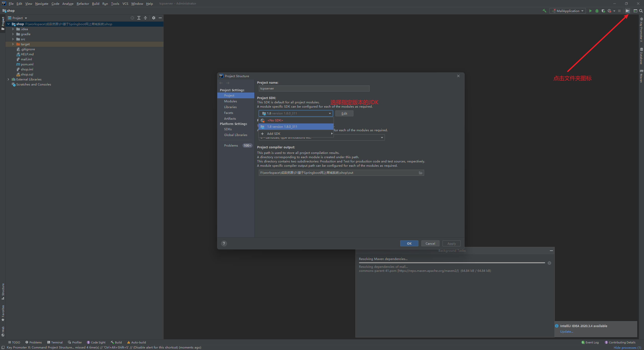Open Terminal tool window tab
This screenshot has width=644, height=350.
pos(55,342)
